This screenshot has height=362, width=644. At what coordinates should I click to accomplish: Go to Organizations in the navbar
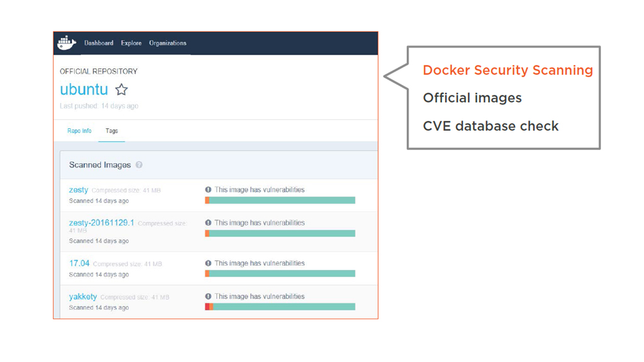coord(167,43)
